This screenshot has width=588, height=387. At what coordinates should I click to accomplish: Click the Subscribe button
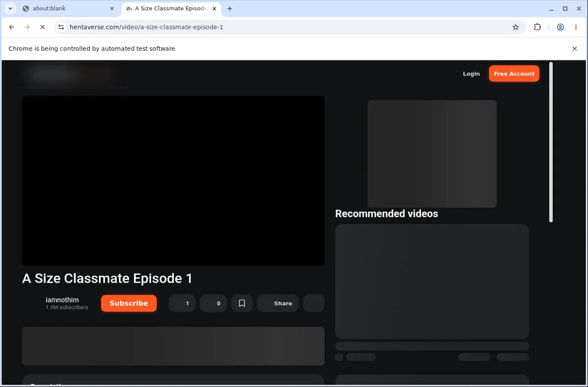129,303
